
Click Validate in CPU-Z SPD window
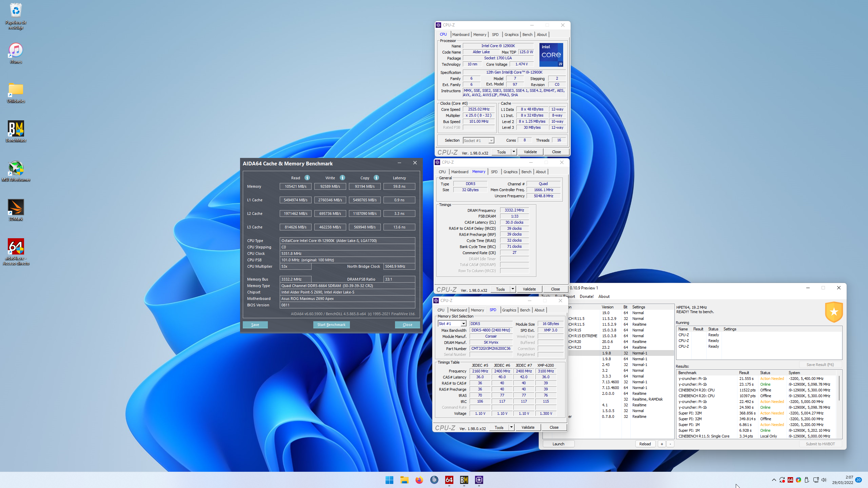[528, 427]
